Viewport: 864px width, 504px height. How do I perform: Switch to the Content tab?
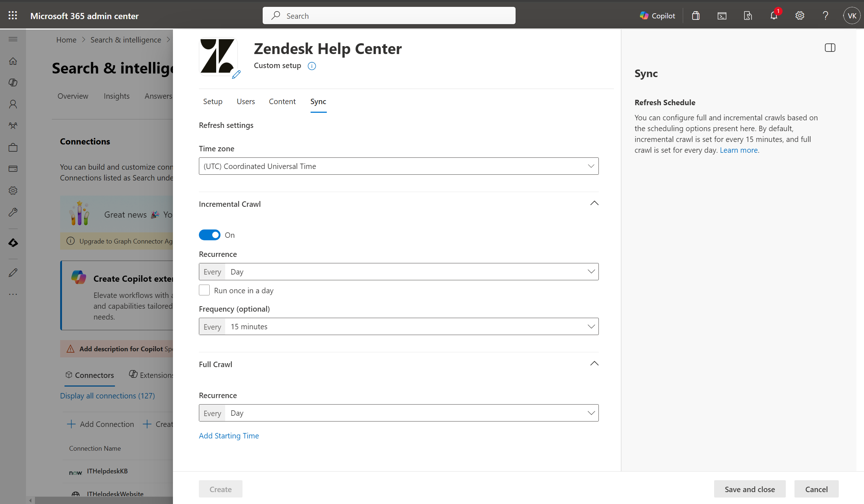pyautogui.click(x=282, y=102)
